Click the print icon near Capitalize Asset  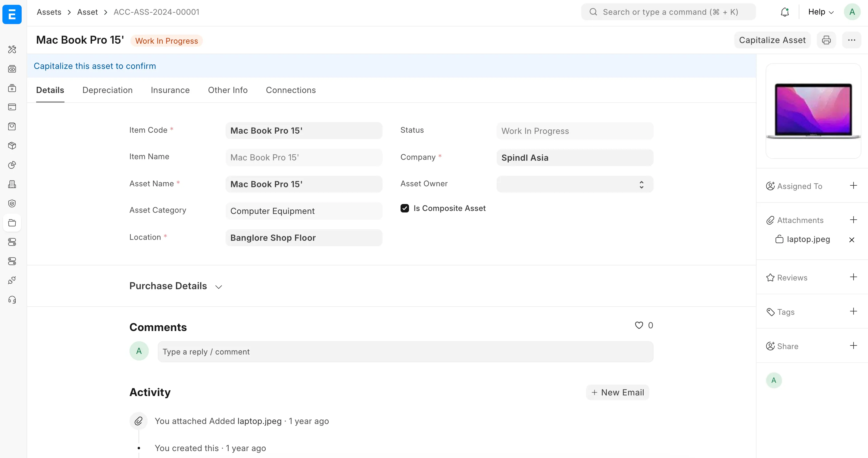pos(826,40)
